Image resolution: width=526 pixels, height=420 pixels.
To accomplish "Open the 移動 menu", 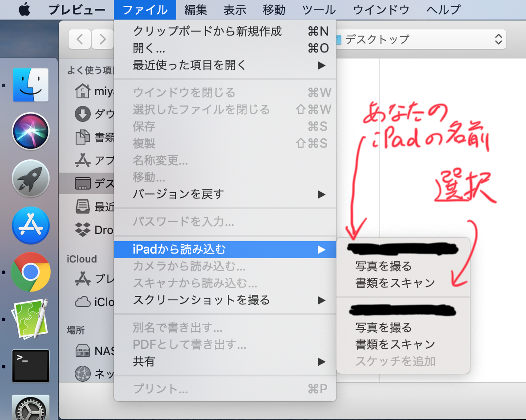I will 274,10.
